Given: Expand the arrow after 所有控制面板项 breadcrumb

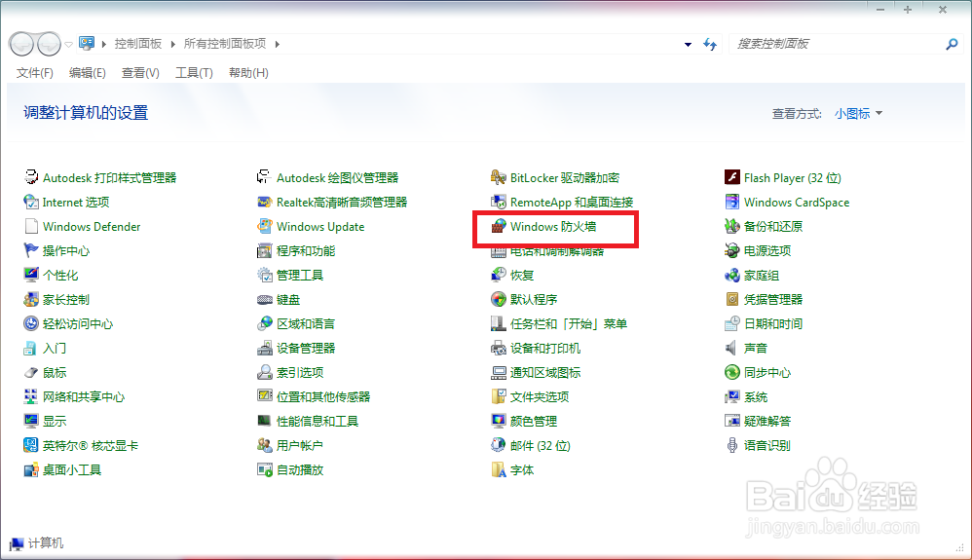Looking at the screenshot, I should [x=278, y=44].
